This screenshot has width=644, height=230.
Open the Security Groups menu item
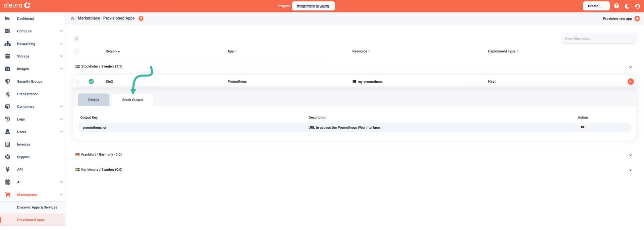click(30, 81)
